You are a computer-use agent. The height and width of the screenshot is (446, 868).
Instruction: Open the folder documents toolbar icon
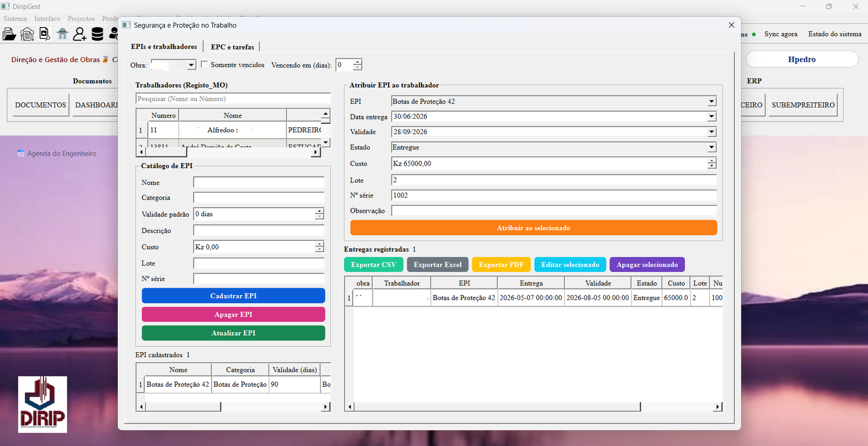point(9,35)
